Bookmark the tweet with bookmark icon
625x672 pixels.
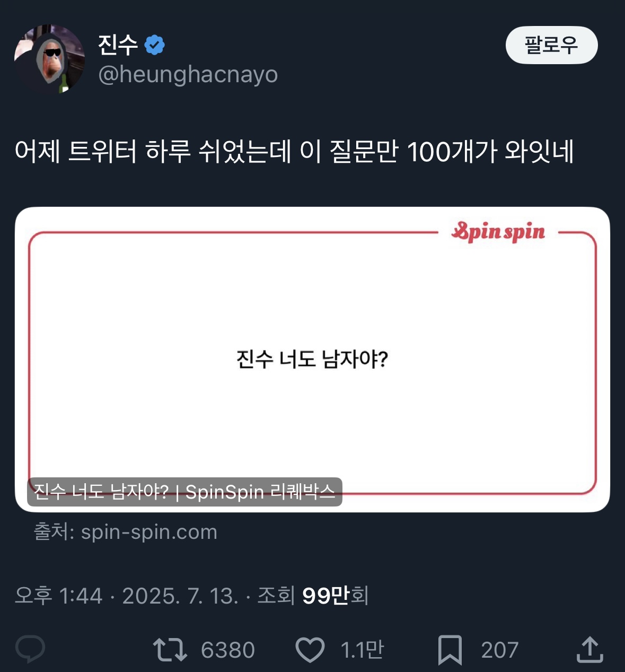(x=450, y=650)
